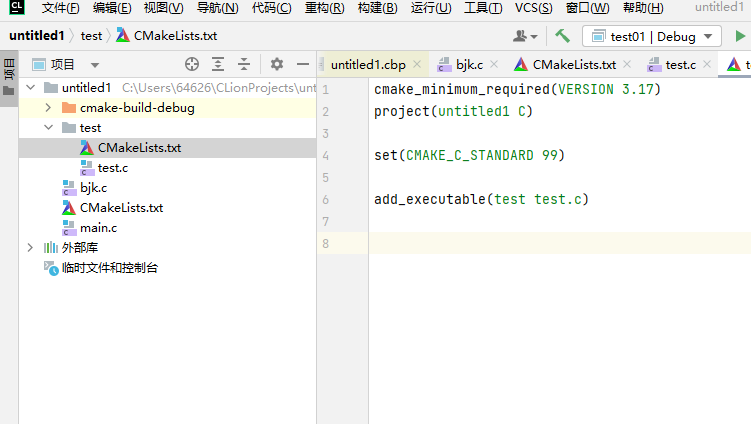Image resolution: width=751 pixels, height=424 pixels.
Task: Click the test breadcrumb in navigation bar
Action: tap(91, 36)
